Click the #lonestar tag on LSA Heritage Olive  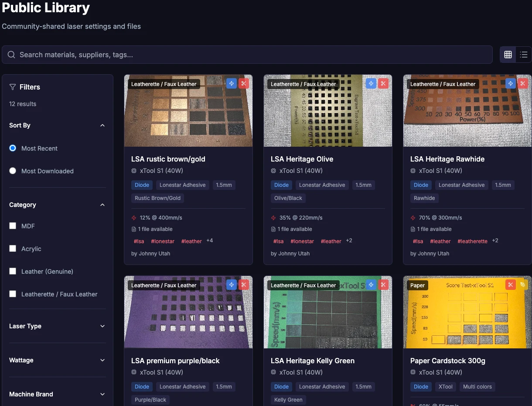(x=302, y=241)
